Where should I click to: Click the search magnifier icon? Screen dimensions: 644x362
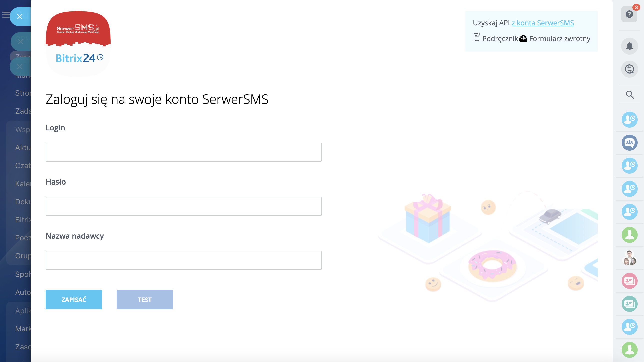click(x=630, y=95)
